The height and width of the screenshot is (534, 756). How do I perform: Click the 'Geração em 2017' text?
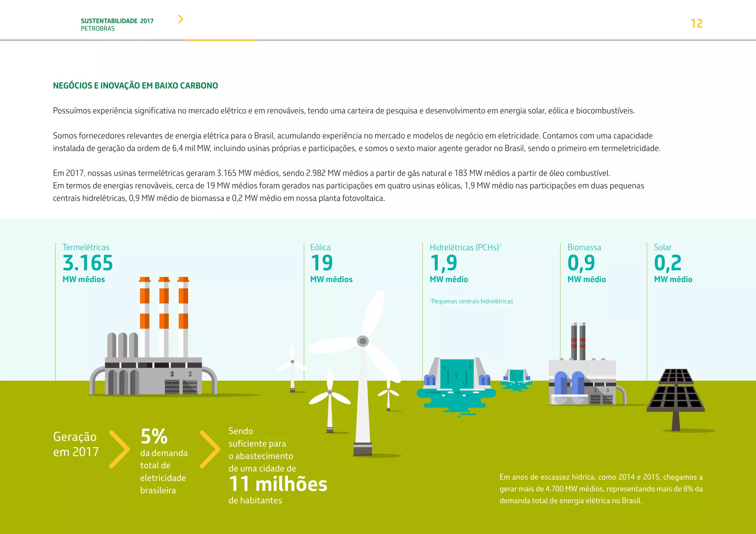tap(76, 444)
